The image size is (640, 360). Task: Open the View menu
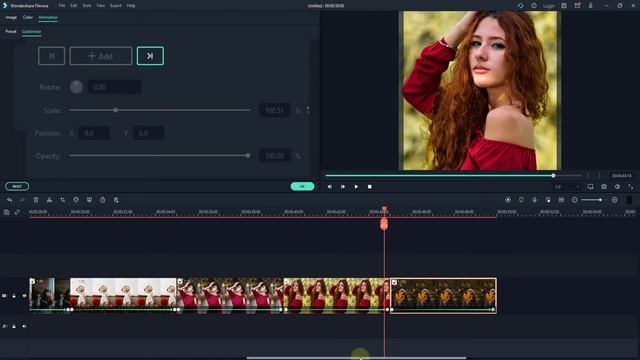point(101,6)
